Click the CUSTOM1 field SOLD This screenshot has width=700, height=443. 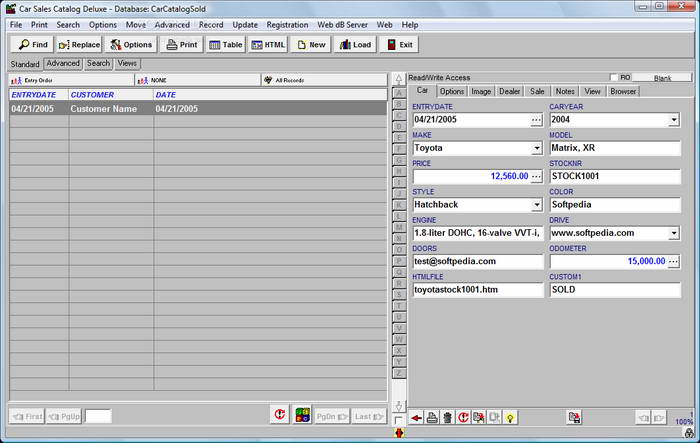tap(615, 290)
